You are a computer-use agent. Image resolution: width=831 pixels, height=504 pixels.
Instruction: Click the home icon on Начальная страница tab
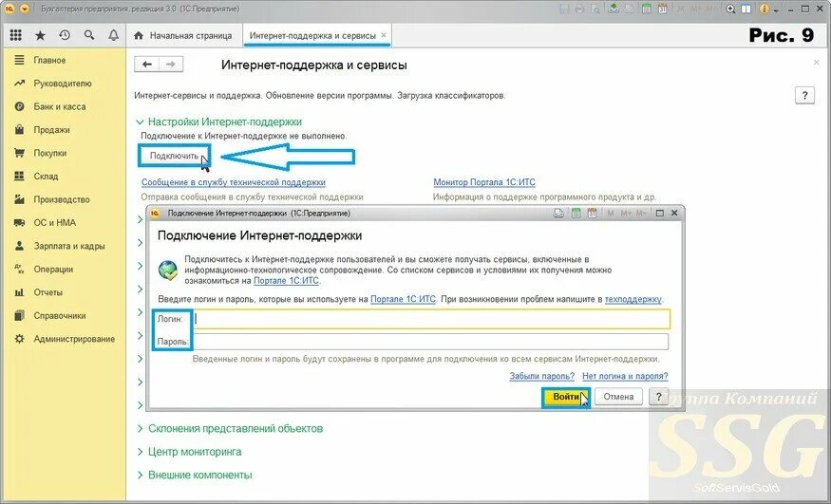click(139, 35)
